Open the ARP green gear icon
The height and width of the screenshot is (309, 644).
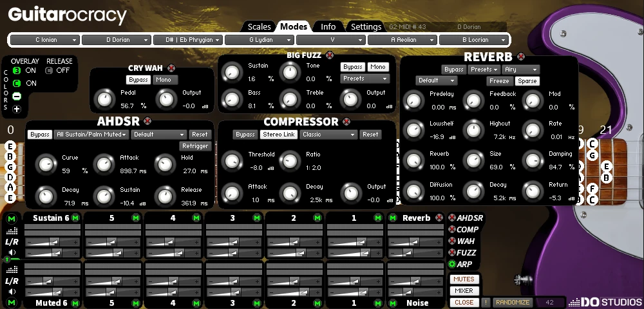pyautogui.click(x=452, y=264)
